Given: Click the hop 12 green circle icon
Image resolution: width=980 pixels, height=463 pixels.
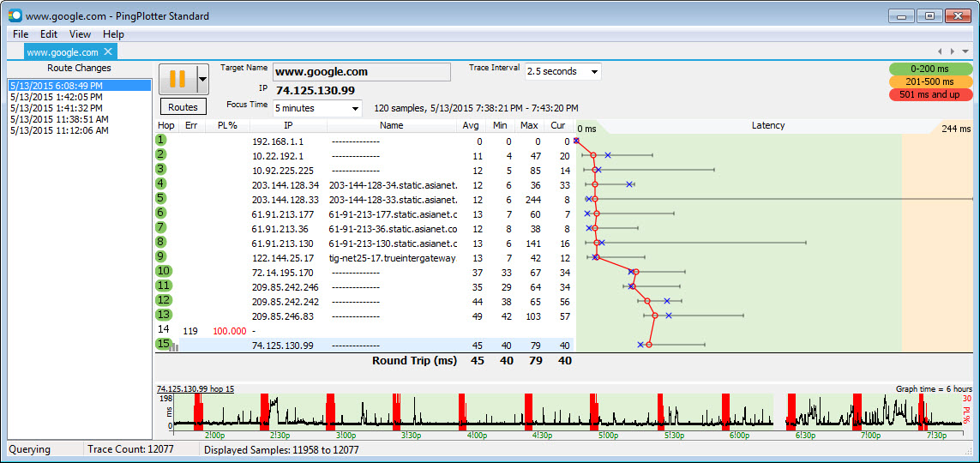Looking at the screenshot, I should tap(164, 300).
